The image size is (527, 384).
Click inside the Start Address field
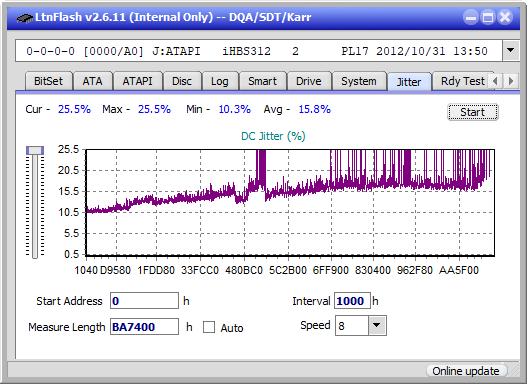pos(145,301)
